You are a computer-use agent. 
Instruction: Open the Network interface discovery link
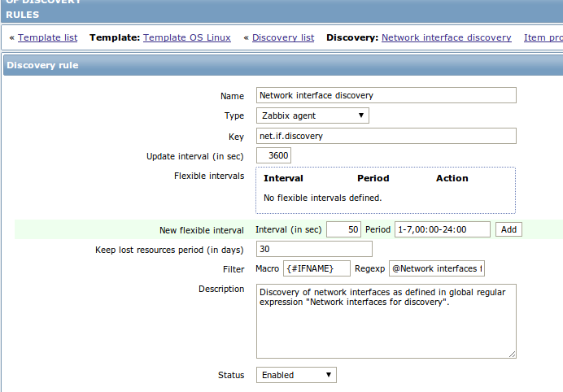447,37
